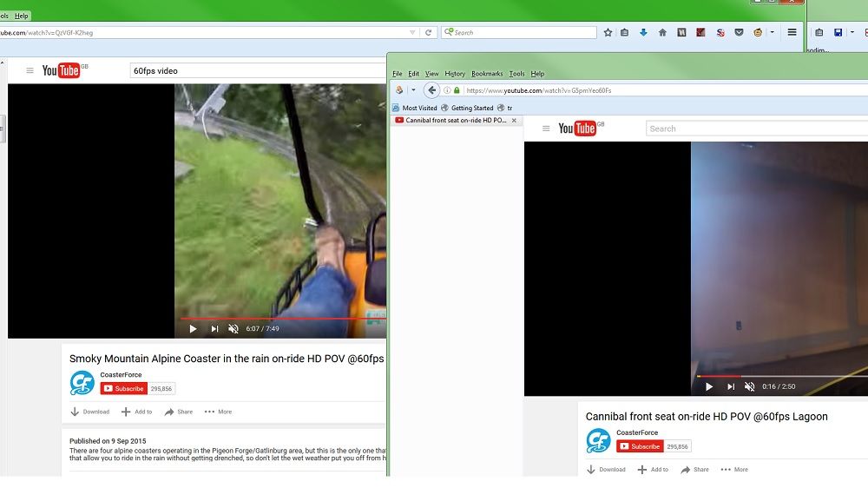
Task: Open the YouTube guide menu in the left window
Action: point(30,70)
